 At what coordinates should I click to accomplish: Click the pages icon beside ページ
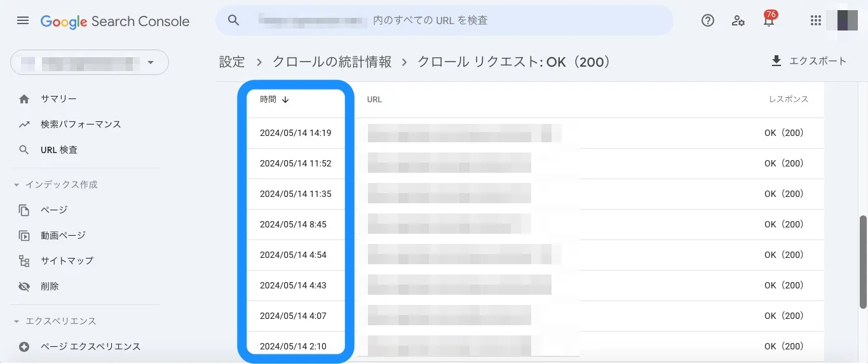click(x=24, y=210)
